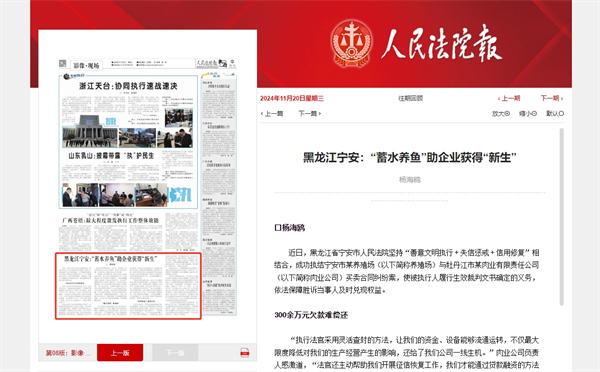
Task: Click the red 上一版 button
Action: coord(120,352)
